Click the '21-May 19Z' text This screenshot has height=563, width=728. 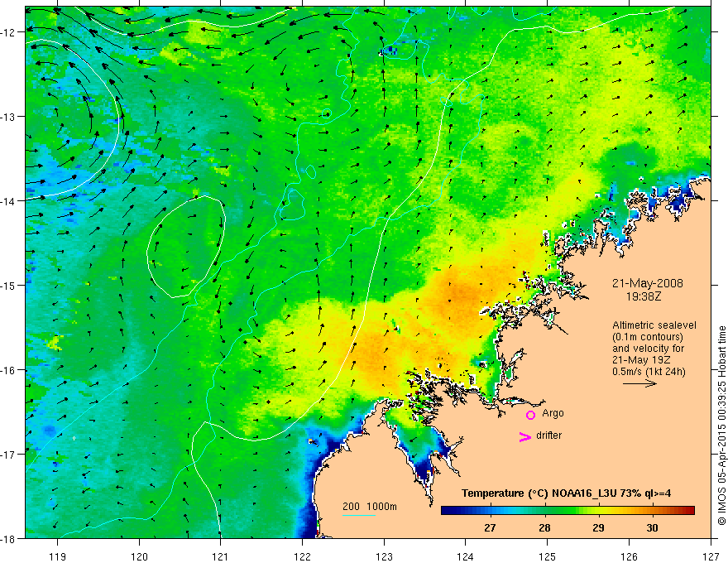(x=641, y=360)
